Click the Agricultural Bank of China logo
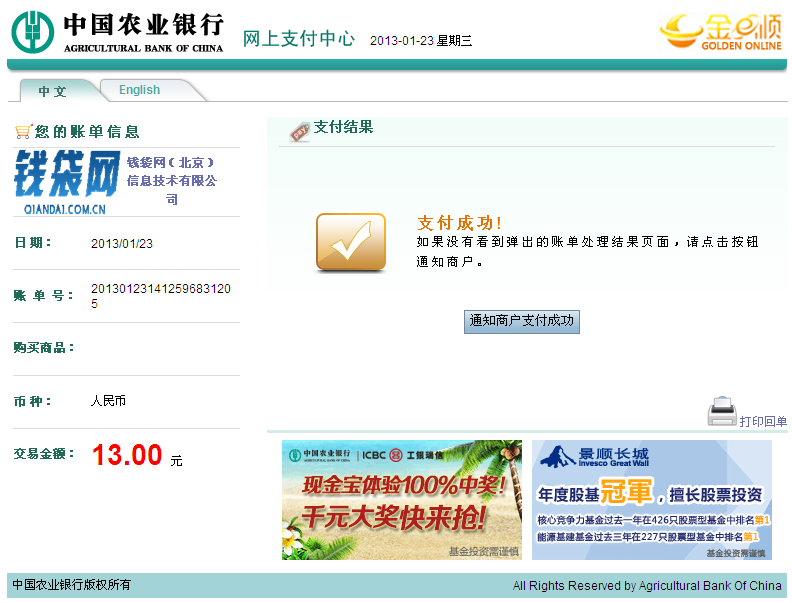 (x=118, y=32)
